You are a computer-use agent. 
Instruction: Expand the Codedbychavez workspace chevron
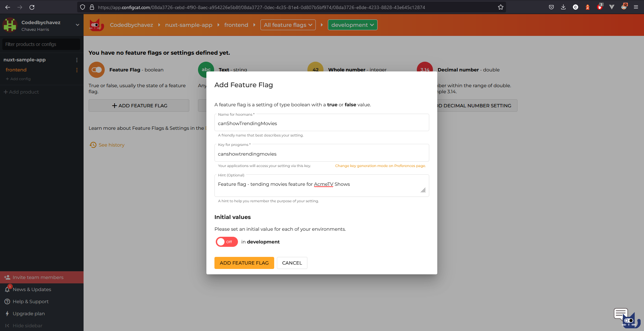tap(78, 25)
